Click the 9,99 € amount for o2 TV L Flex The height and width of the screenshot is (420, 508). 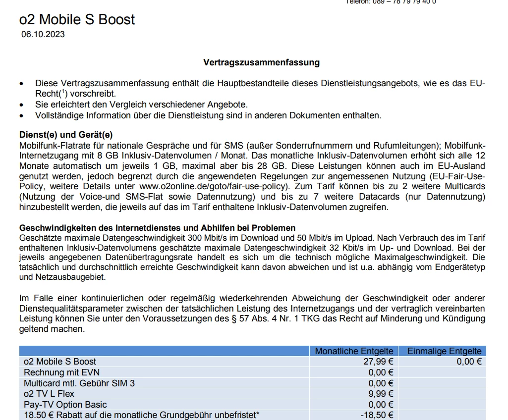point(381,394)
